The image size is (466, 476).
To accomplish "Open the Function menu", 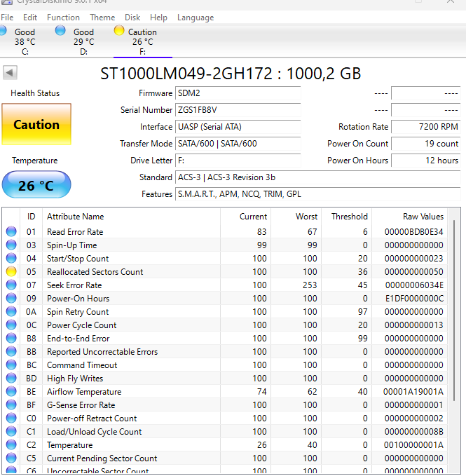I will [63, 18].
